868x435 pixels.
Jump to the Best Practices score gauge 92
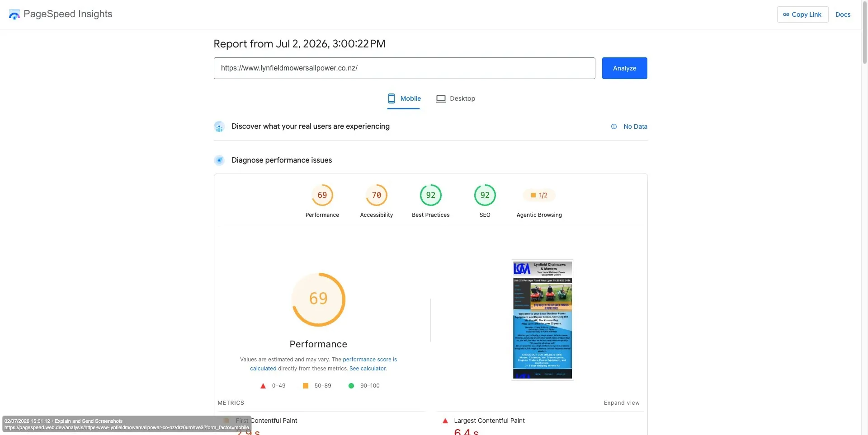coord(431,195)
